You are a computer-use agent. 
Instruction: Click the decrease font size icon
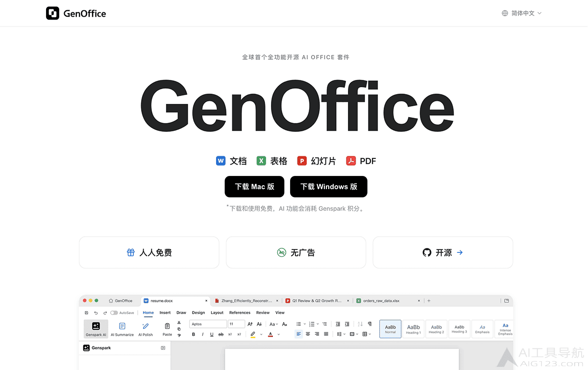(x=259, y=324)
